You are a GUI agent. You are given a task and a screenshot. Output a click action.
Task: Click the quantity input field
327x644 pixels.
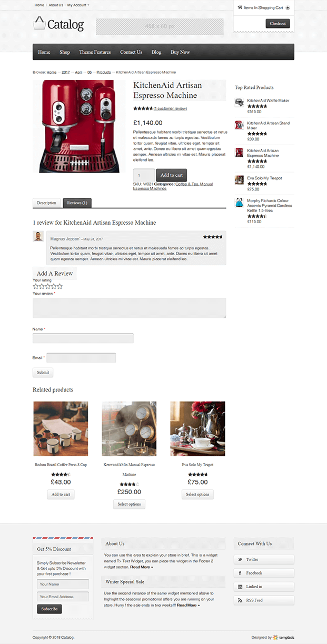point(144,175)
